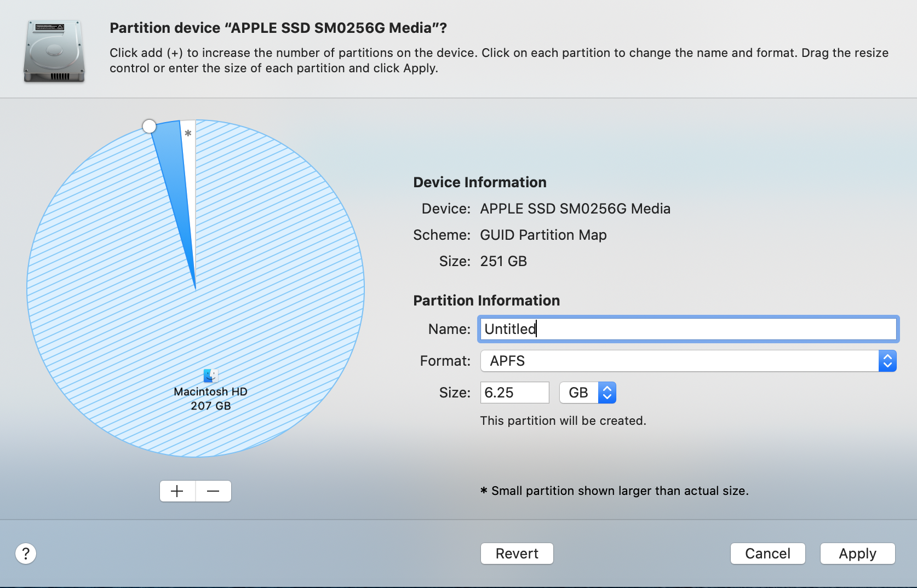Click the device name 'APPLE SSD SM0256G Media' value

[x=575, y=209]
